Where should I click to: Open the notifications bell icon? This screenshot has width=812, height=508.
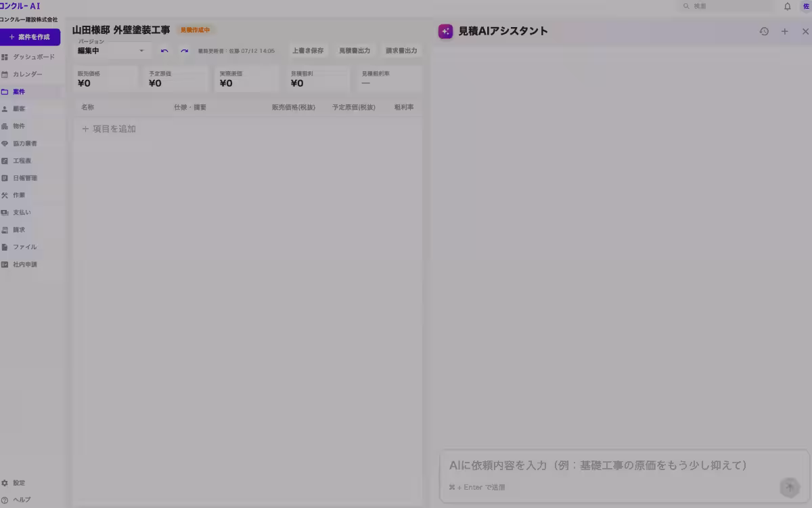click(x=788, y=6)
